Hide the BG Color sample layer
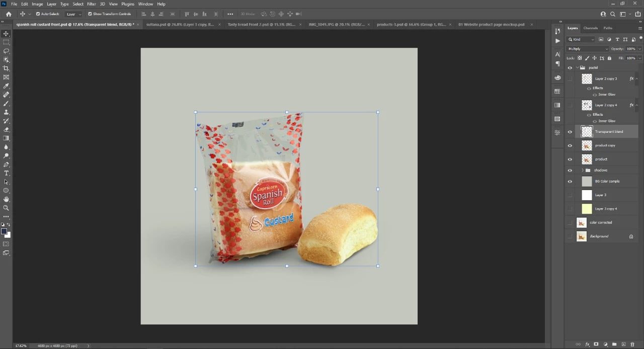 (570, 182)
